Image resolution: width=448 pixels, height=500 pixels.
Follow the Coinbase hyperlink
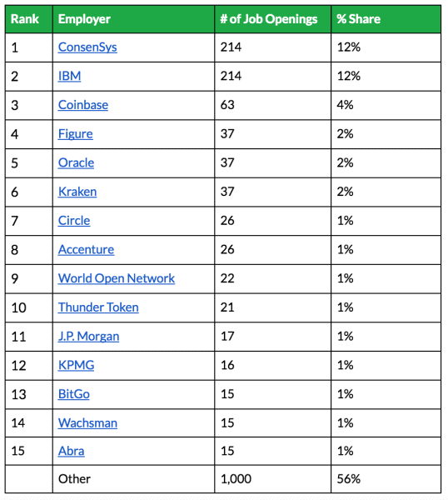(x=82, y=105)
